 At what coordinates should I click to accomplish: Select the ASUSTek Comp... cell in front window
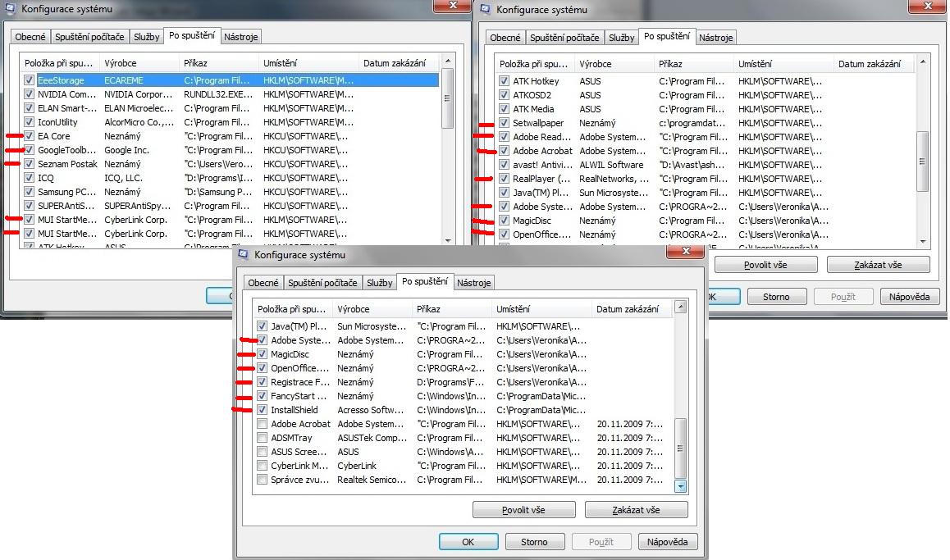pyautogui.click(x=372, y=437)
